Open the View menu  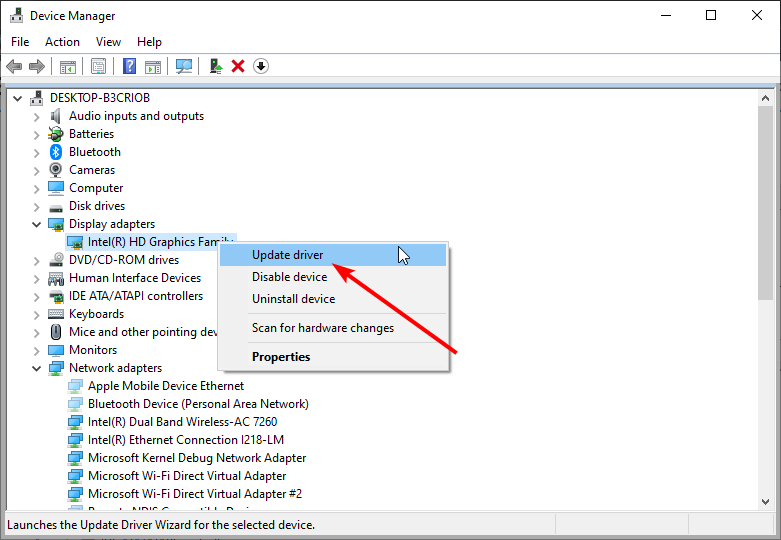coord(108,42)
